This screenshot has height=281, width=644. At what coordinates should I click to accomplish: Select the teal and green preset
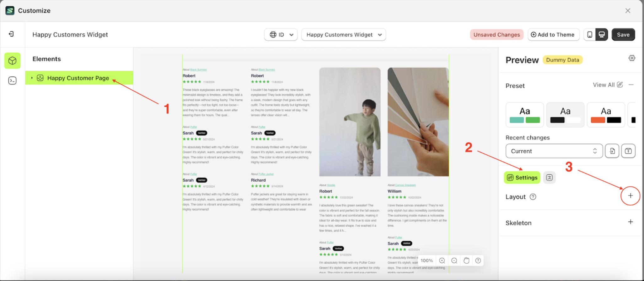click(525, 115)
